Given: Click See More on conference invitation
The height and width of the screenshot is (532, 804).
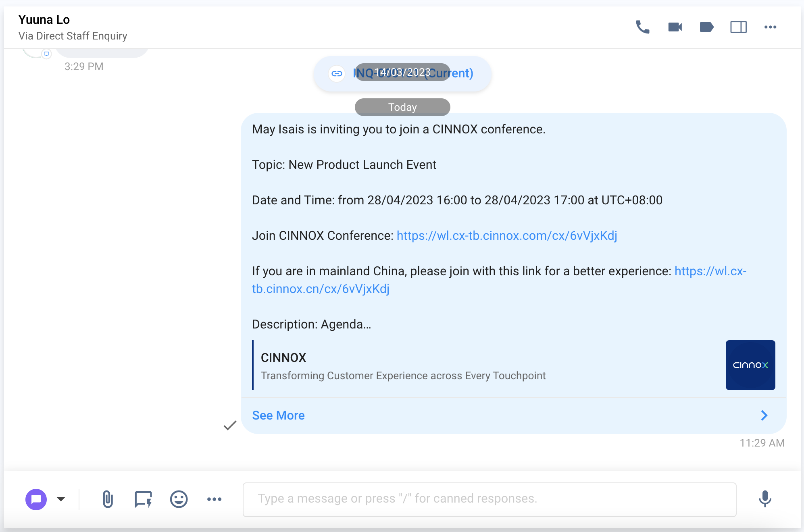Looking at the screenshot, I should [x=278, y=416].
